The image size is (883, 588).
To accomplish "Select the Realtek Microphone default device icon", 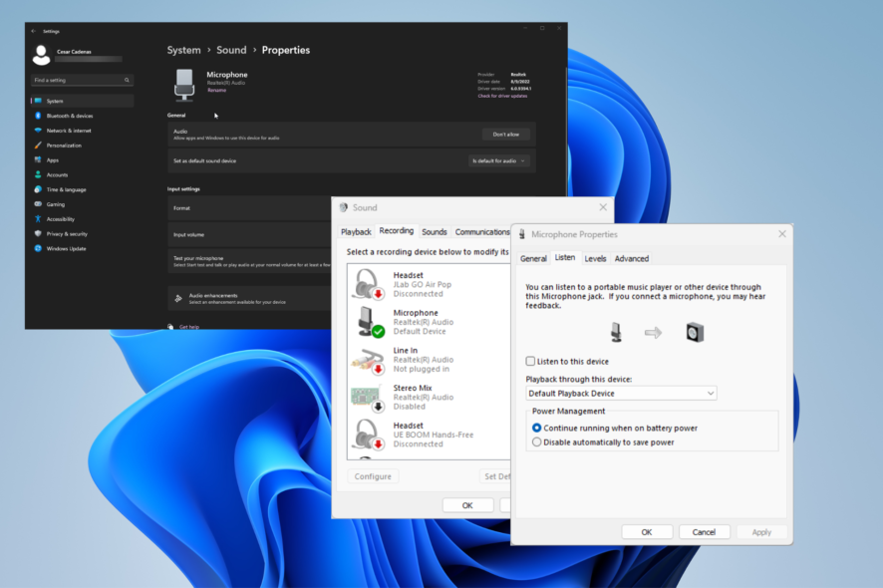I will coord(371,322).
